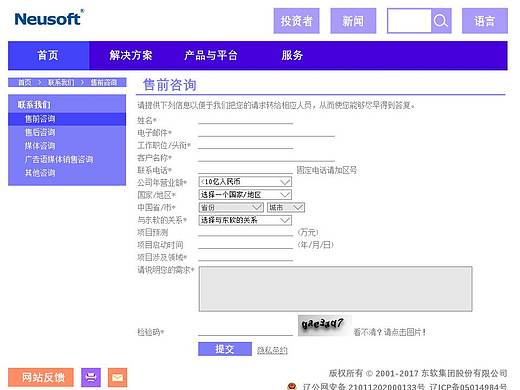Open the 国家/地区 dropdown
This screenshot has height=390, width=520.
pyautogui.click(x=245, y=194)
